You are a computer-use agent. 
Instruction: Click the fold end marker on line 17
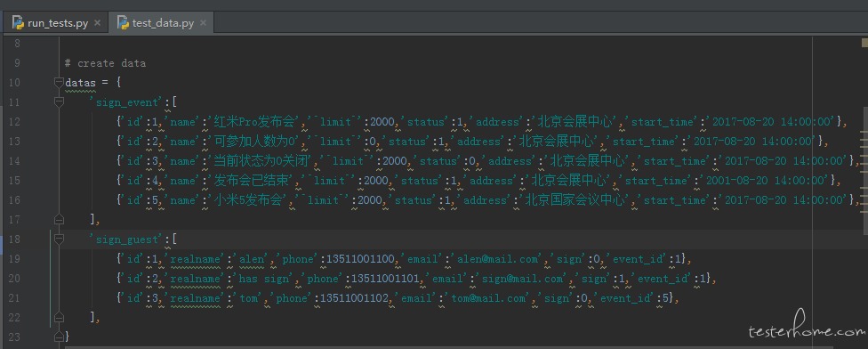click(59, 219)
